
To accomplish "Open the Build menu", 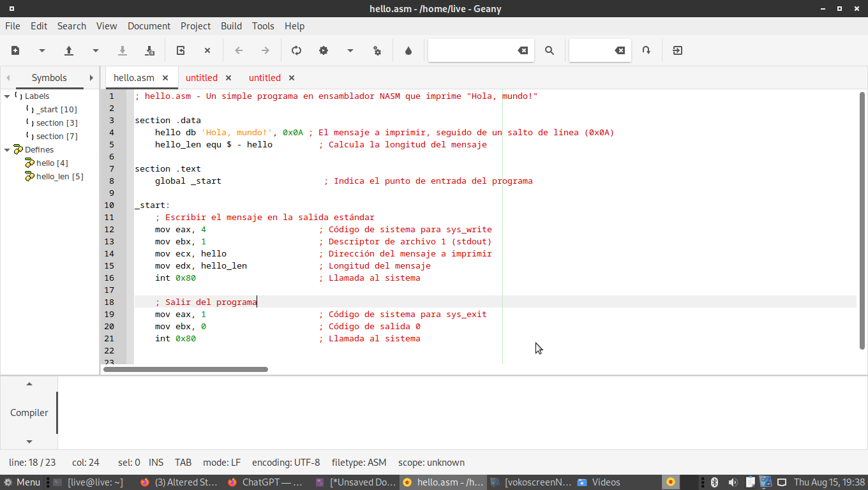I will [231, 26].
